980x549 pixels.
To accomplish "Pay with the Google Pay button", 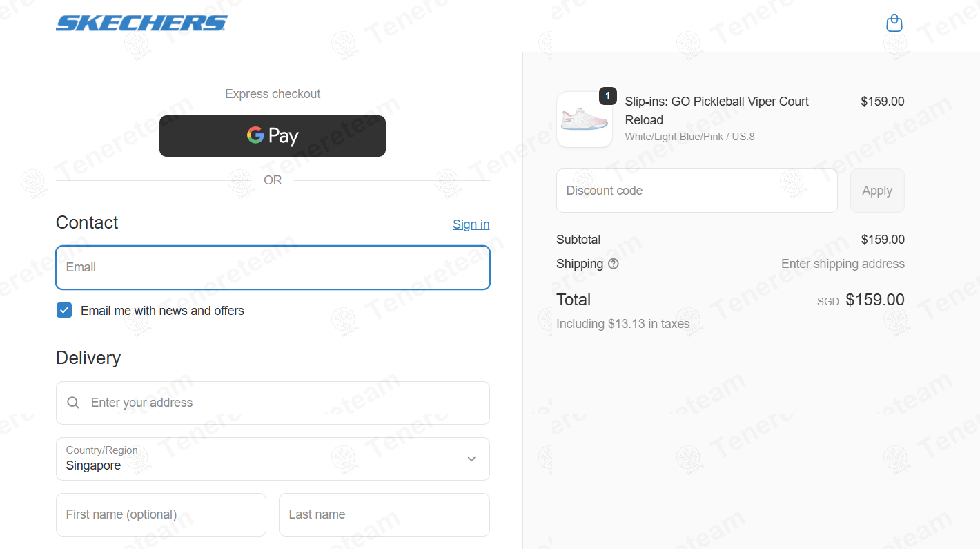I will [x=273, y=136].
